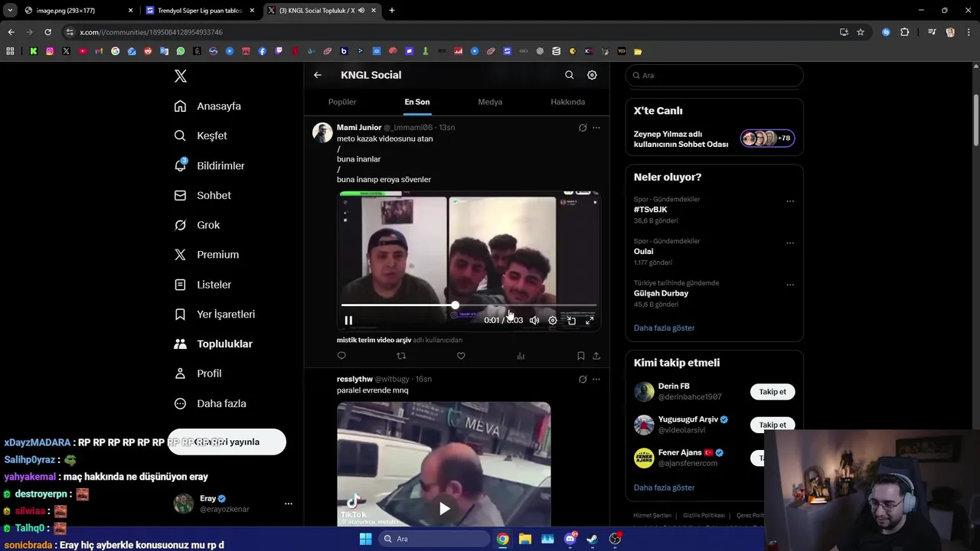Open the Hakkında tab
980x551 pixels.
pyautogui.click(x=567, y=102)
